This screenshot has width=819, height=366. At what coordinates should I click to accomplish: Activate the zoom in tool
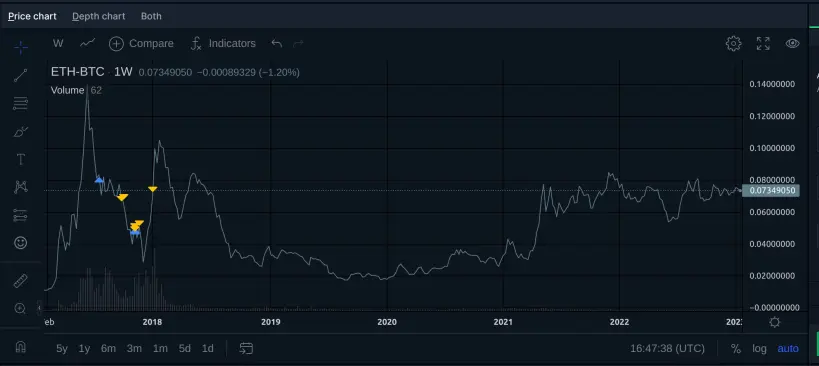point(21,309)
